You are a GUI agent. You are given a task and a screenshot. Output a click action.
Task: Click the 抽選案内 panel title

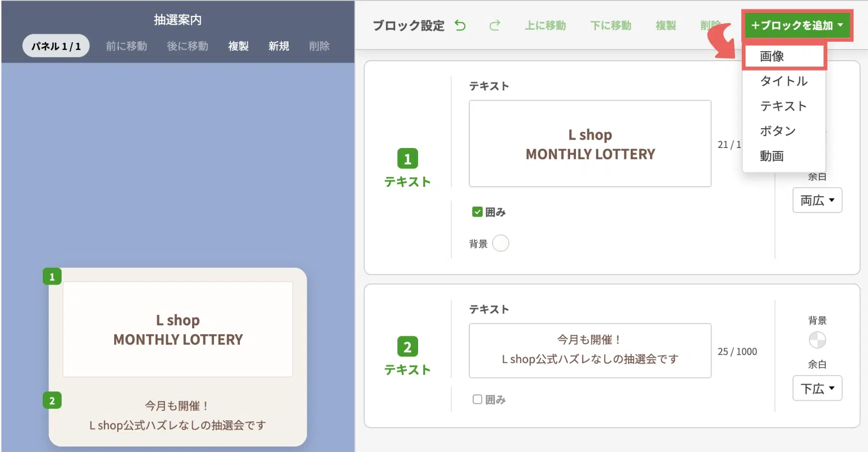coord(178,19)
